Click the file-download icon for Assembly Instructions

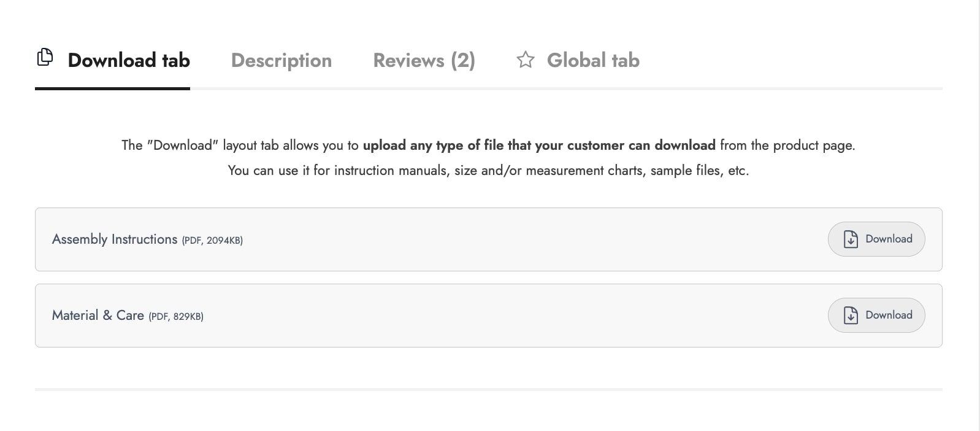click(851, 239)
